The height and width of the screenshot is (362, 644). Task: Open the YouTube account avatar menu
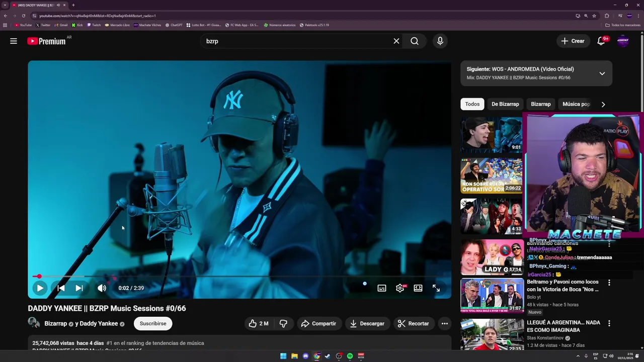click(x=623, y=41)
